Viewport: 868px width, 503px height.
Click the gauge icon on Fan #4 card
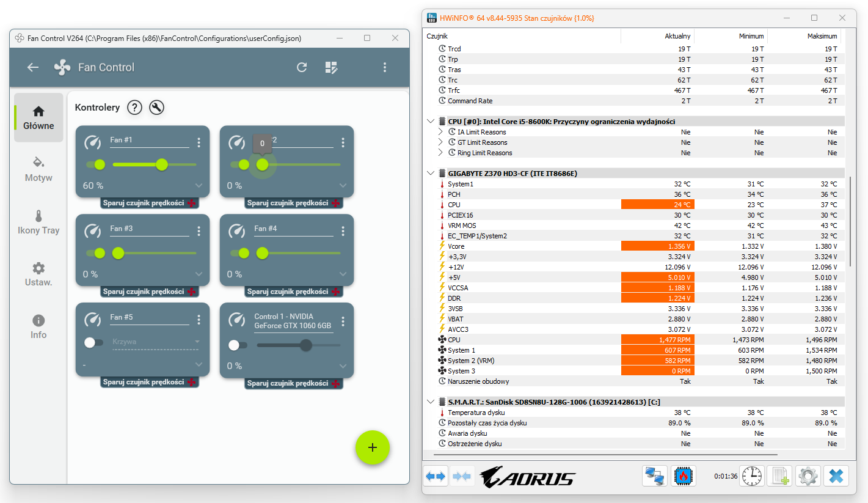pyautogui.click(x=237, y=231)
